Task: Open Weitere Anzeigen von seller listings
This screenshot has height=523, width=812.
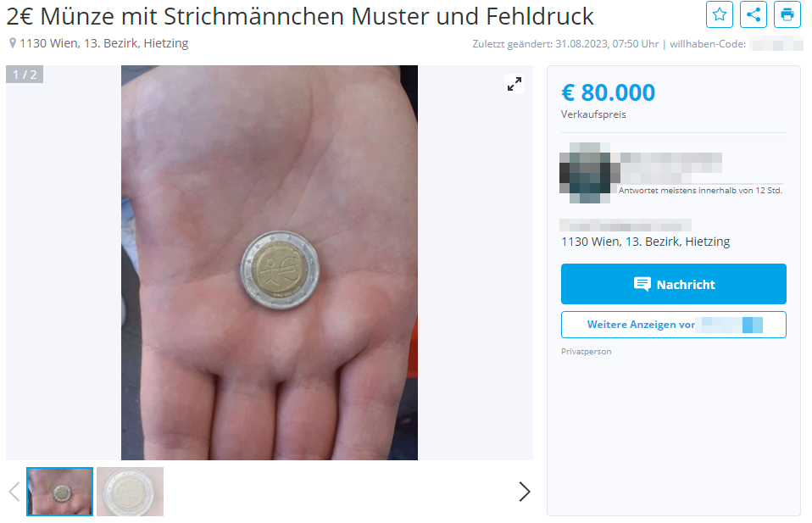Action: coord(673,325)
